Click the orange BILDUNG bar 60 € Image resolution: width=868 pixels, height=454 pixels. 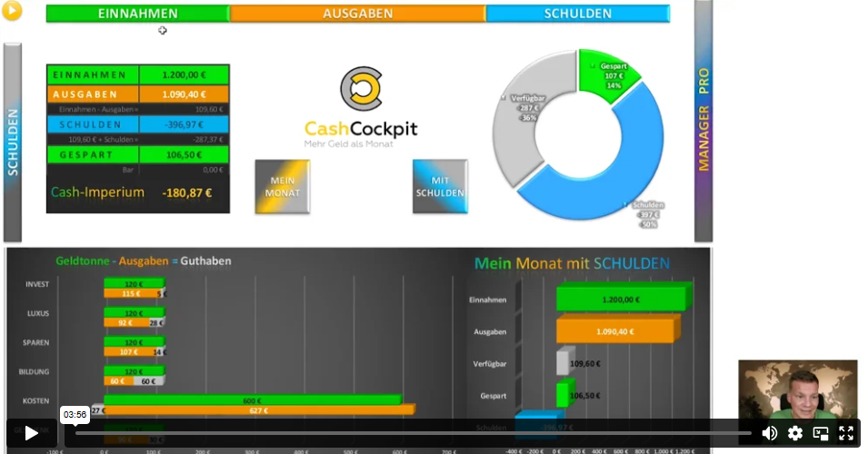point(118,381)
